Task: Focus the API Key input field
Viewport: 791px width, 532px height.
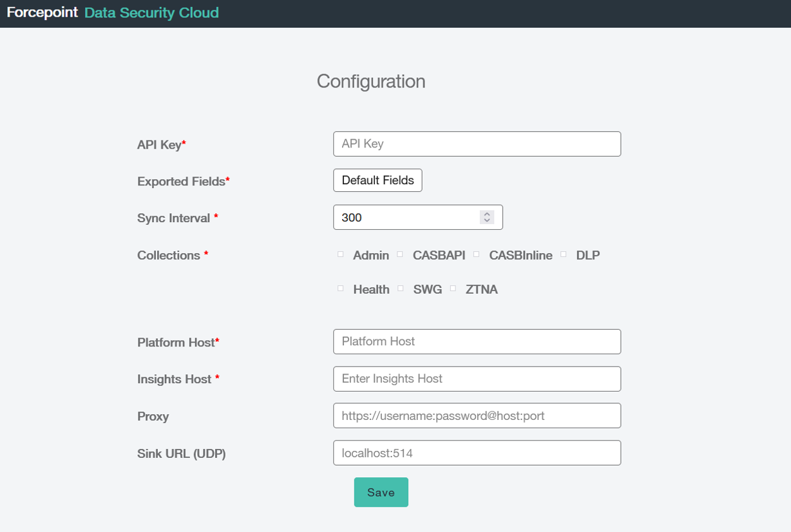Action: pyautogui.click(x=477, y=144)
